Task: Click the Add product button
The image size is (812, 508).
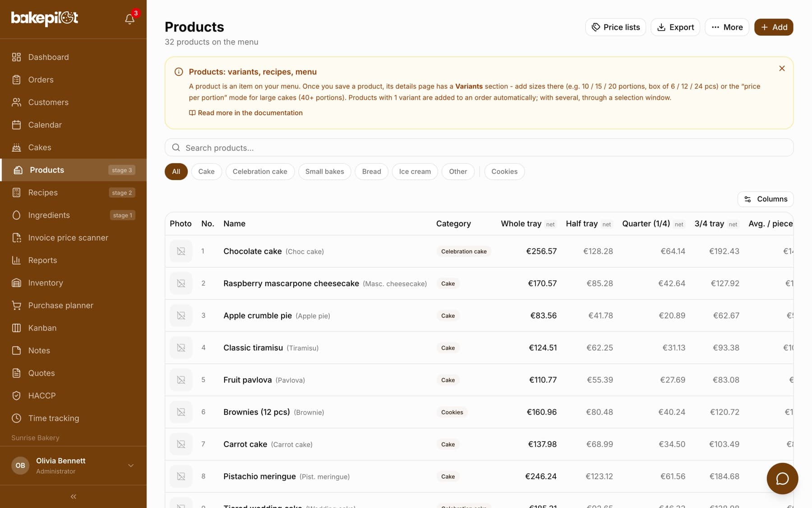Action: (x=774, y=27)
